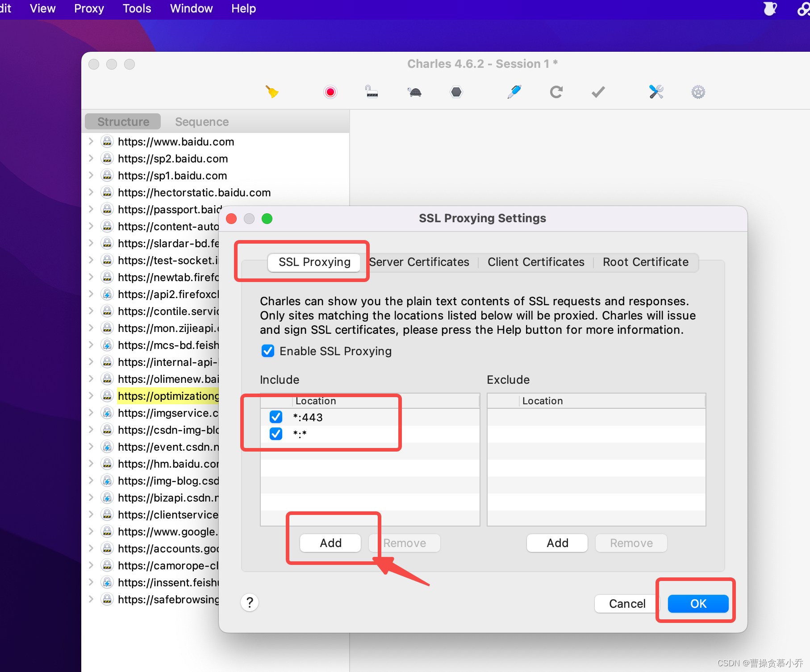Expand the https://camorope-cl tree node
Viewport: 810px width, 672px height.
(x=91, y=565)
